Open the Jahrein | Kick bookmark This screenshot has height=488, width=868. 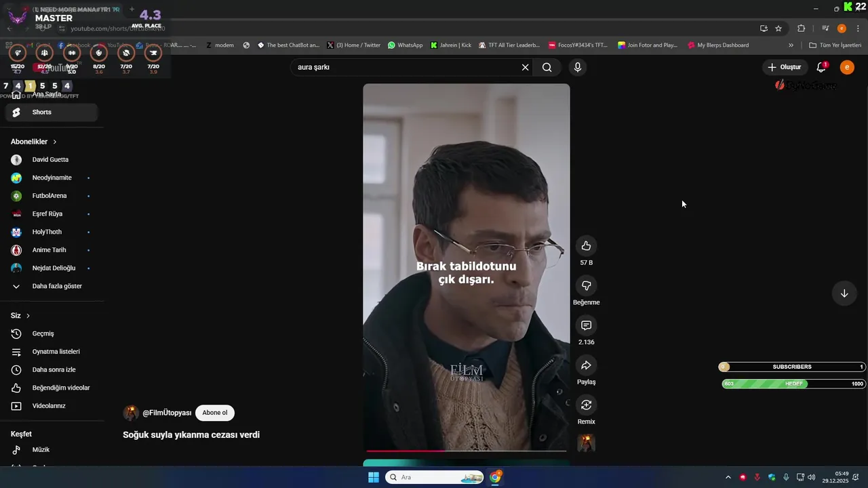click(x=451, y=45)
